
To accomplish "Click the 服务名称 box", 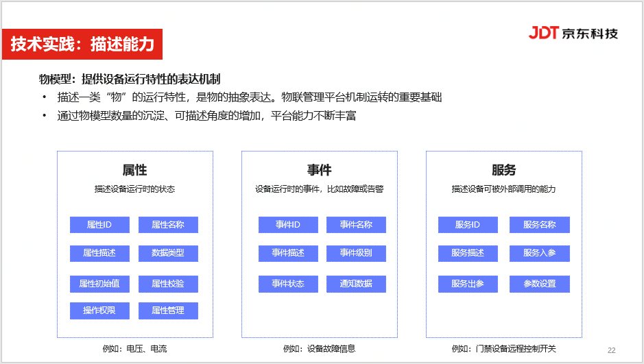I will coord(540,225).
